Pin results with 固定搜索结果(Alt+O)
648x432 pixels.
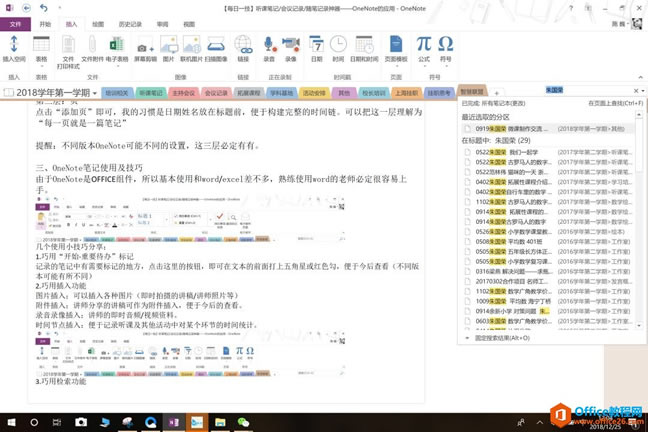coord(502,338)
